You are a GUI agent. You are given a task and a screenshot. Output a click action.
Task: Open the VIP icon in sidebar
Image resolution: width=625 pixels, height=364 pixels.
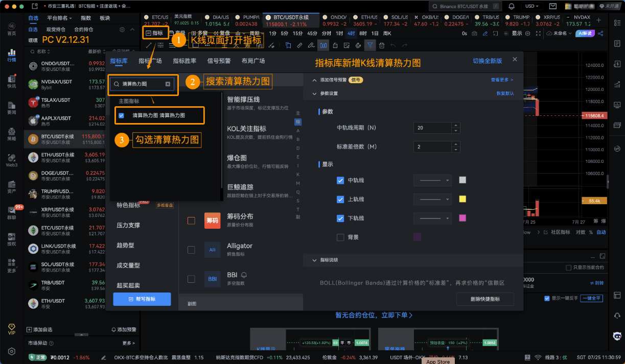(x=11, y=329)
